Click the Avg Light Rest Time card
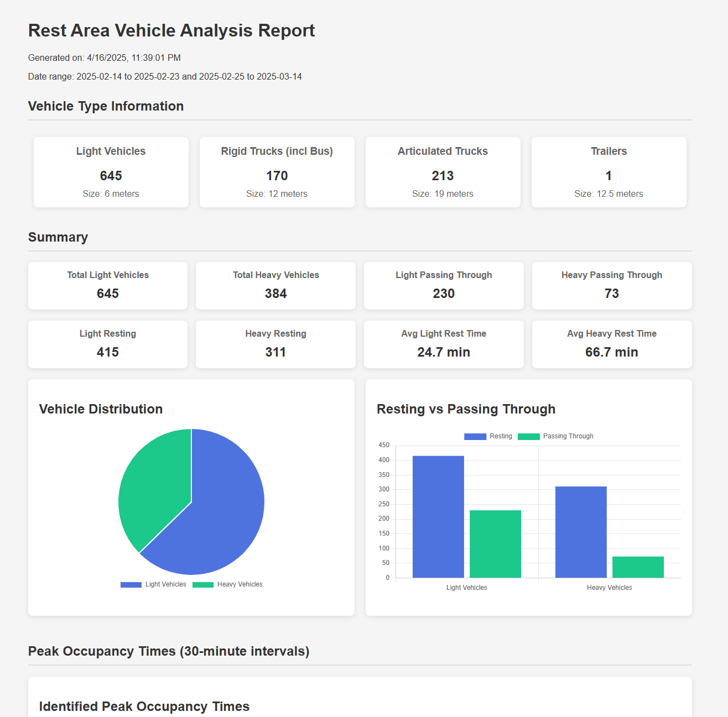Screen dimensions: 728x717 tap(444, 344)
